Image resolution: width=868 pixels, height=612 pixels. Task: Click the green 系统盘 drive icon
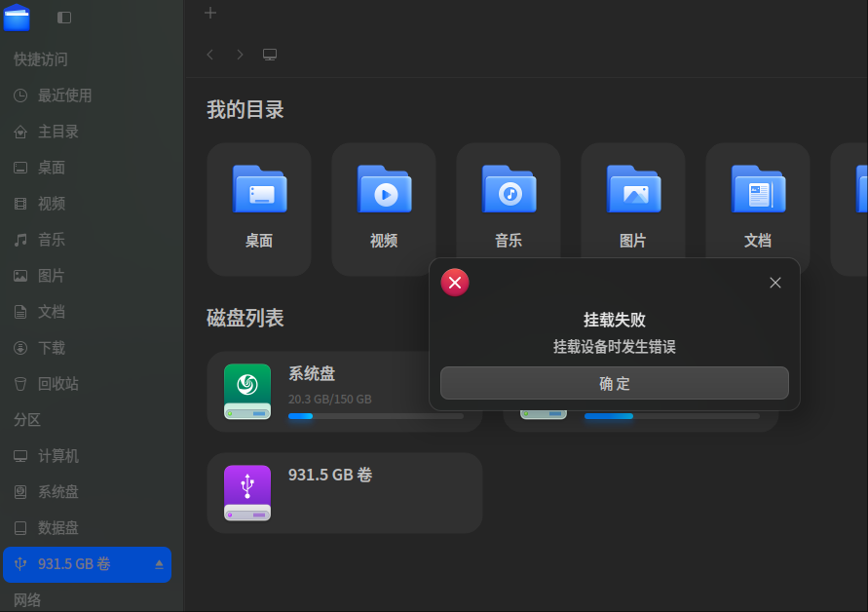(x=247, y=392)
